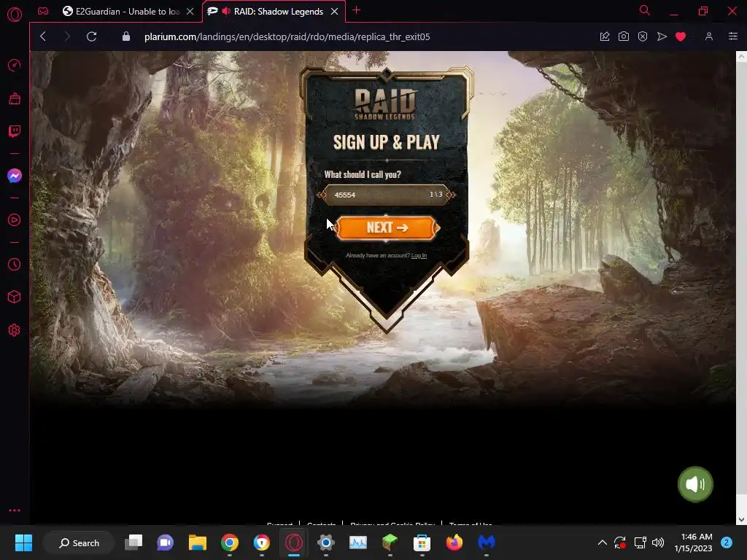Open File Explorer from taskbar

tap(197, 542)
